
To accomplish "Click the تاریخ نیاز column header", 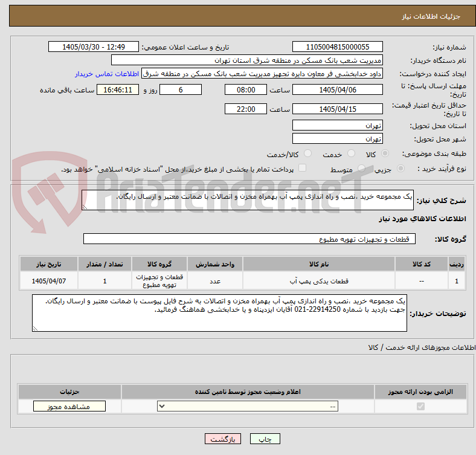I will coord(48,264).
